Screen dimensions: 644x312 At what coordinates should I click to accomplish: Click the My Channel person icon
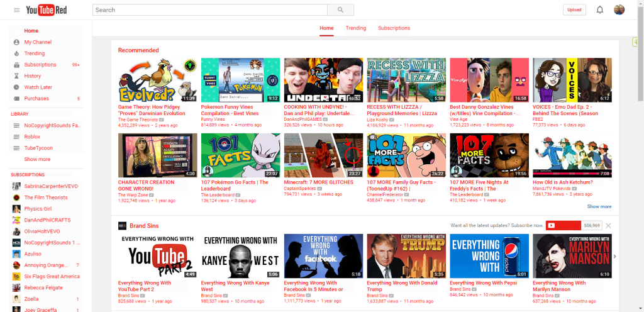[16, 42]
